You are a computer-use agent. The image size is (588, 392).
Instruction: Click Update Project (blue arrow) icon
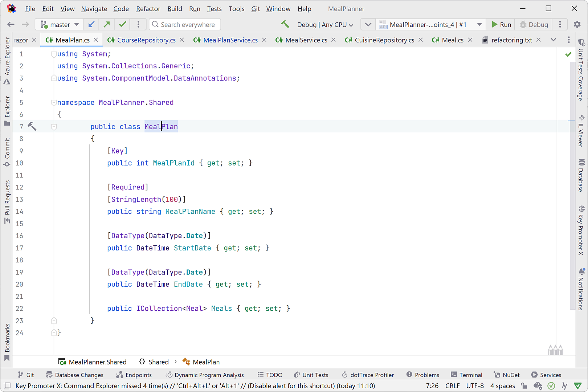point(91,24)
